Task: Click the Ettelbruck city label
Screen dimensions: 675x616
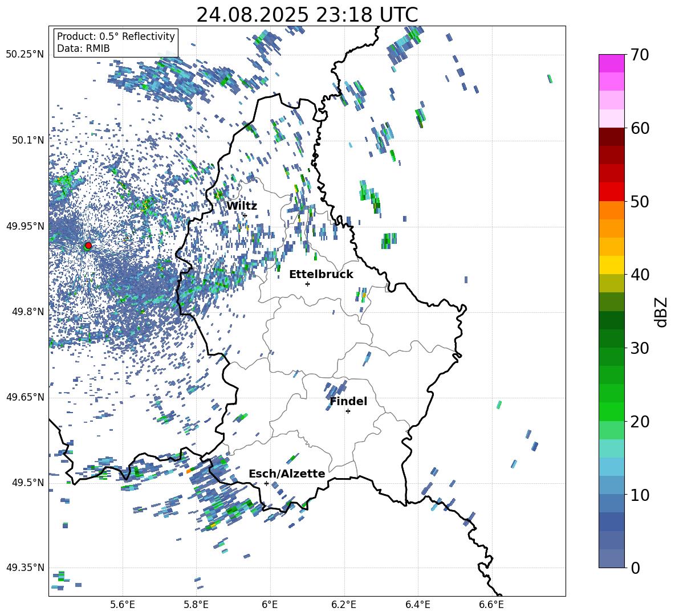Action: (x=321, y=275)
